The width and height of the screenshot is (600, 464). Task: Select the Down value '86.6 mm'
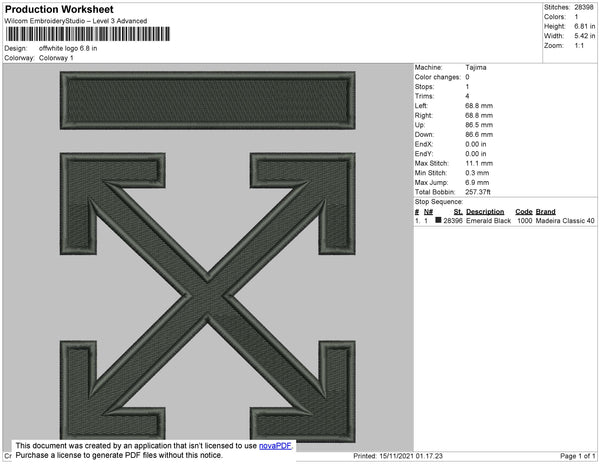coord(479,135)
